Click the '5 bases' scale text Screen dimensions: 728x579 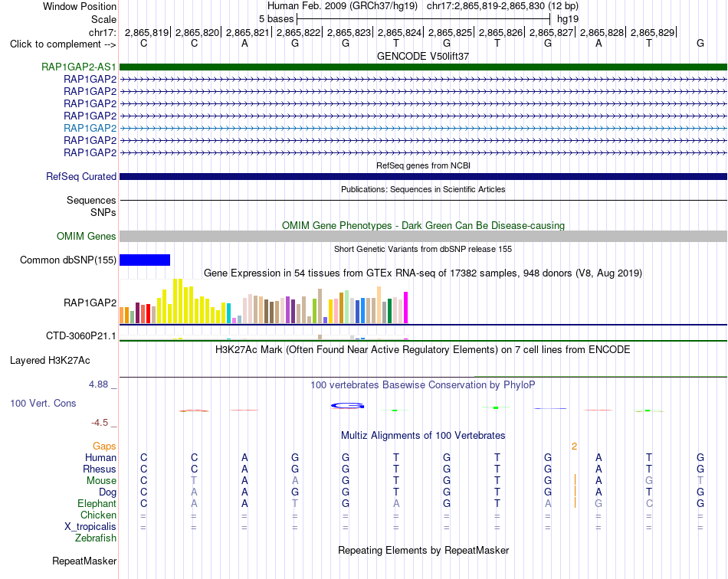[x=276, y=19]
